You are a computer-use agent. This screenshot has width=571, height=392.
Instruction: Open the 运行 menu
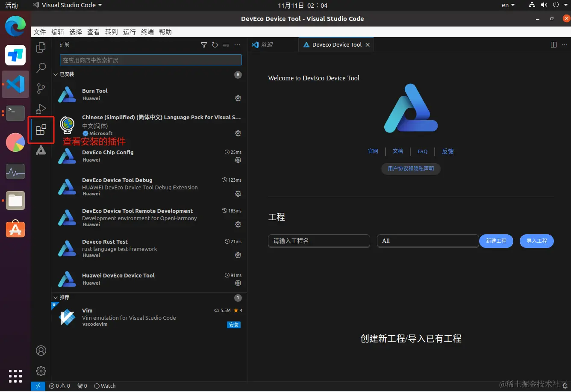(130, 32)
